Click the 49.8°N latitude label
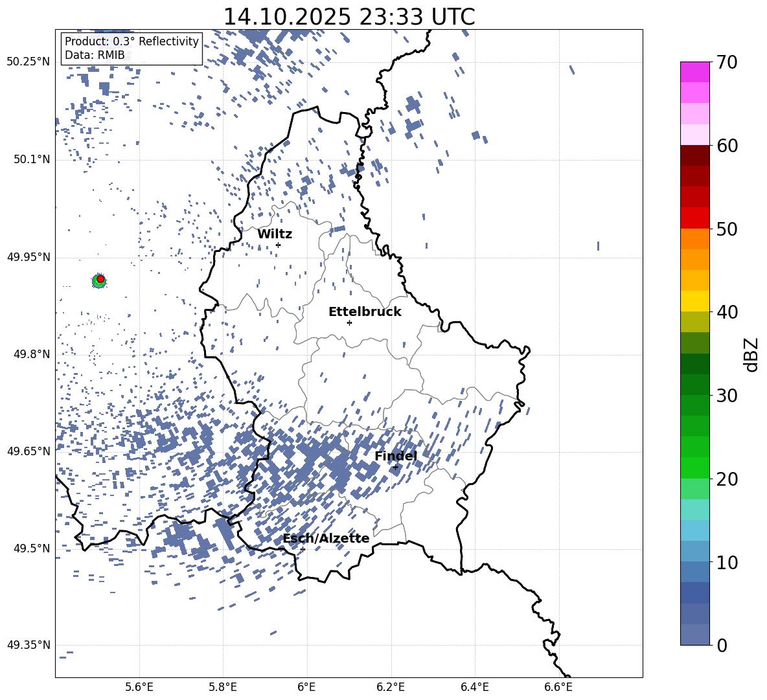This screenshot has width=767, height=700. [x=32, y=354]
